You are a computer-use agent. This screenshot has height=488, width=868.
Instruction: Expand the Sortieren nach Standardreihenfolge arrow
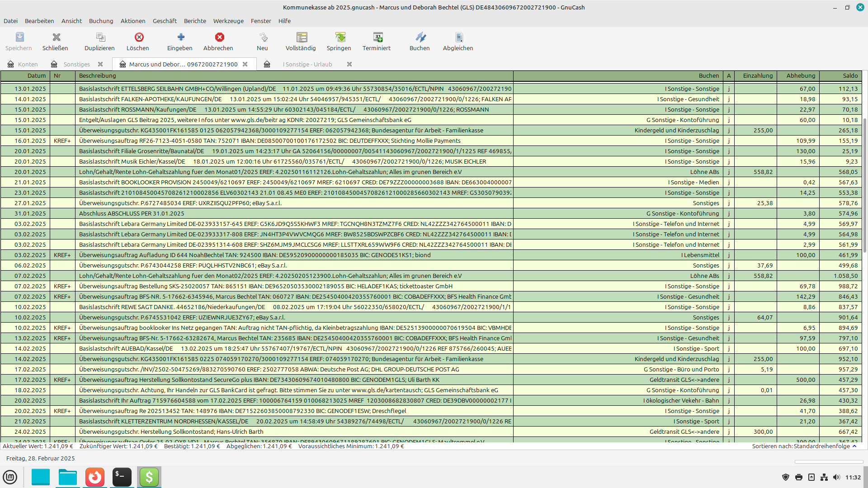click(x=854, y=446)
